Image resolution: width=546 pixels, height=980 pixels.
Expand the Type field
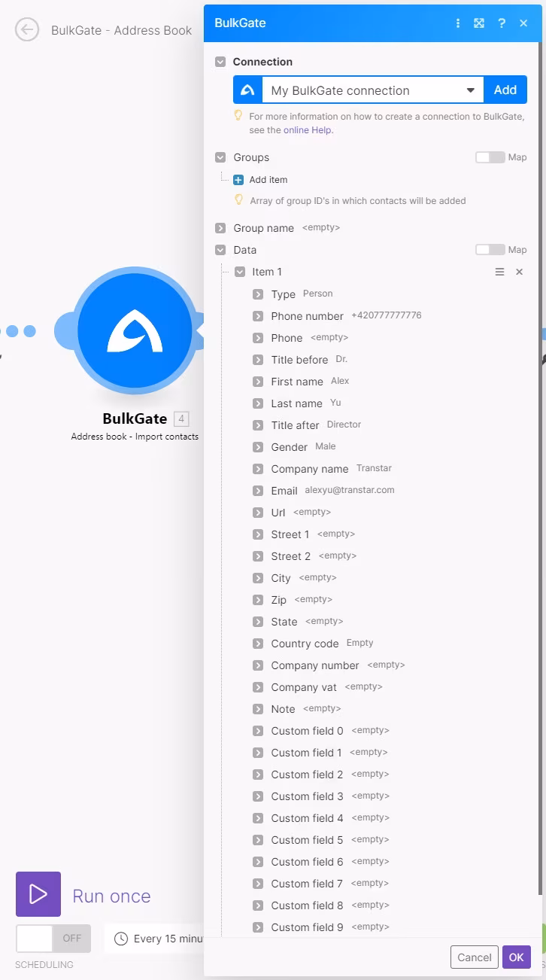[x=258, y=294]
